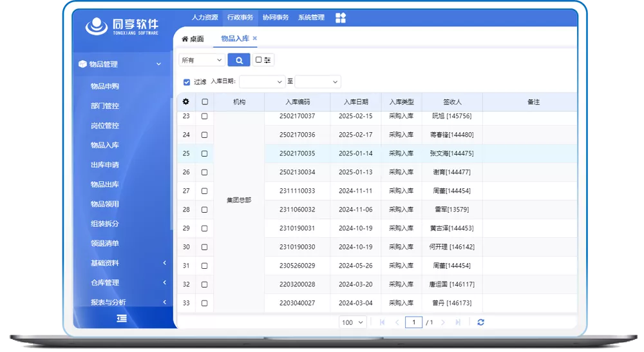
Task: Open the 所有 dropdown
Action: click(x=202, y=60)
